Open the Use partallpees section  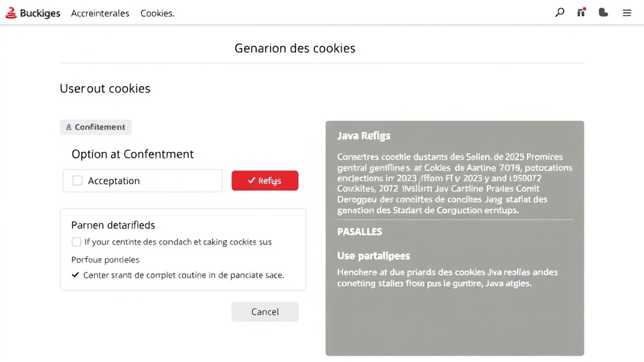point(374,256)
